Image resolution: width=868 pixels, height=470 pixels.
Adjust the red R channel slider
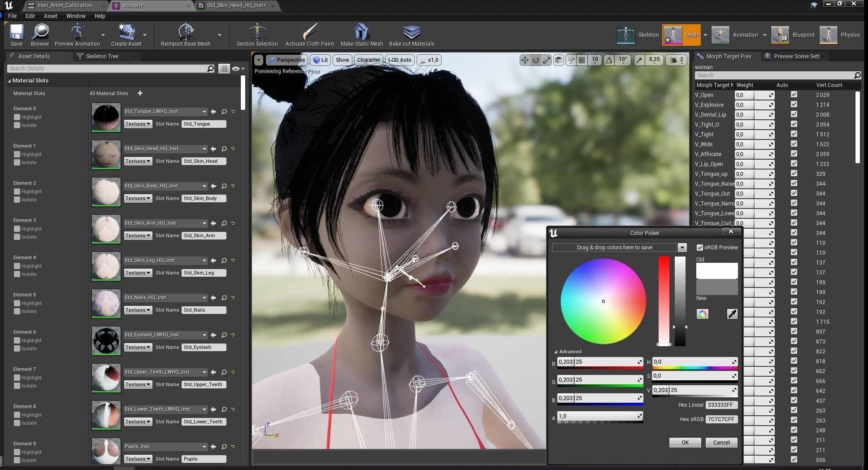pos(600,362)
